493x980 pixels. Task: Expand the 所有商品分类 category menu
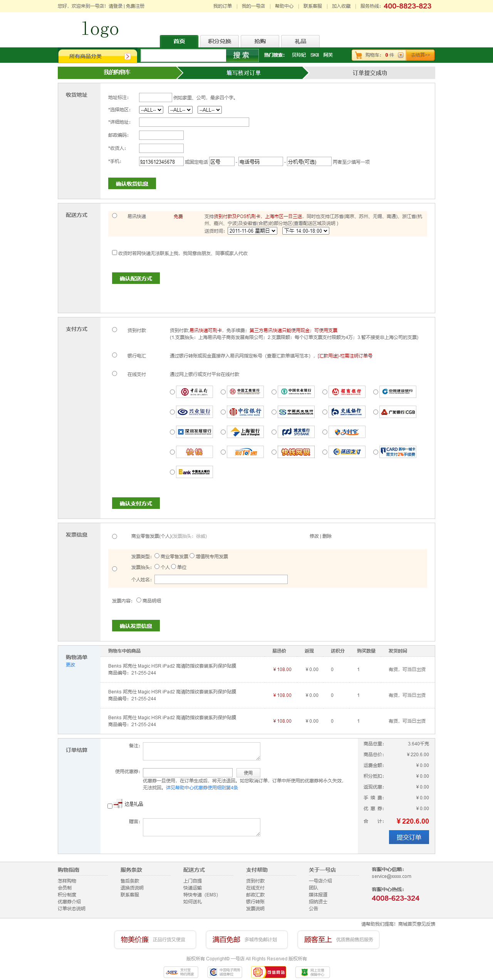tap(98, 56)
